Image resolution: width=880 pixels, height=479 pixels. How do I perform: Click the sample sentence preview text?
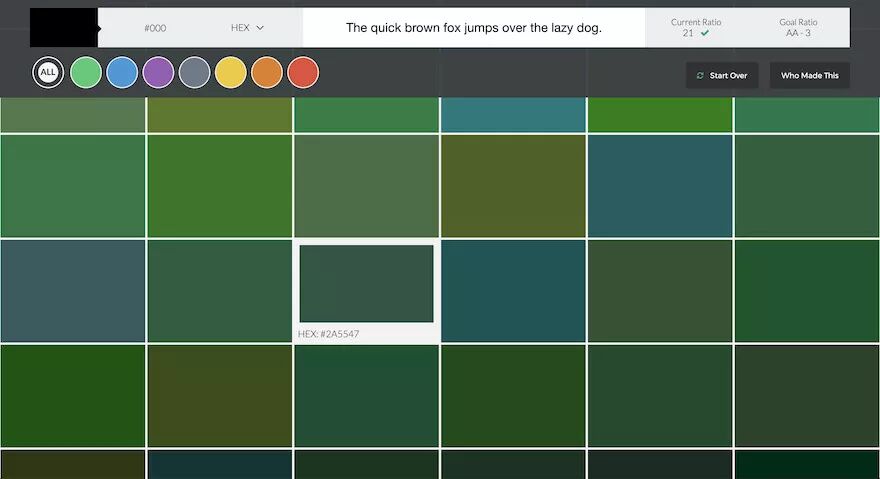[x=474, y=28]
